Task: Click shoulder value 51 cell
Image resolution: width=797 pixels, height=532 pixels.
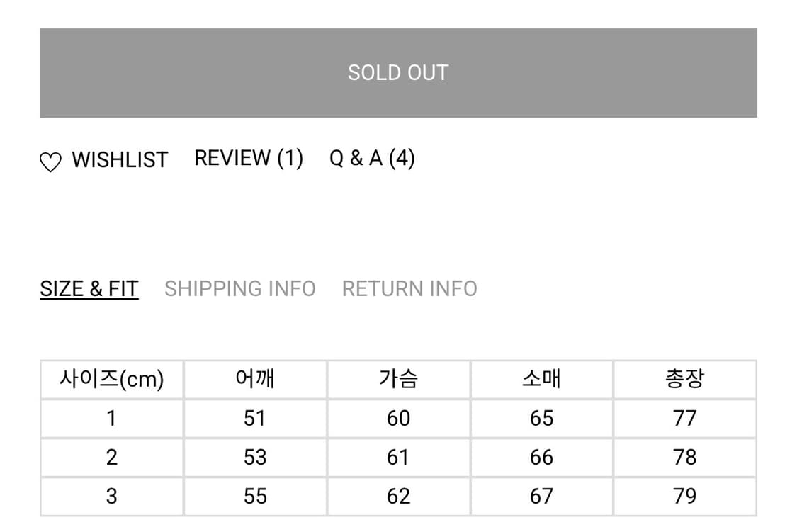Action: tap(255, 419)
